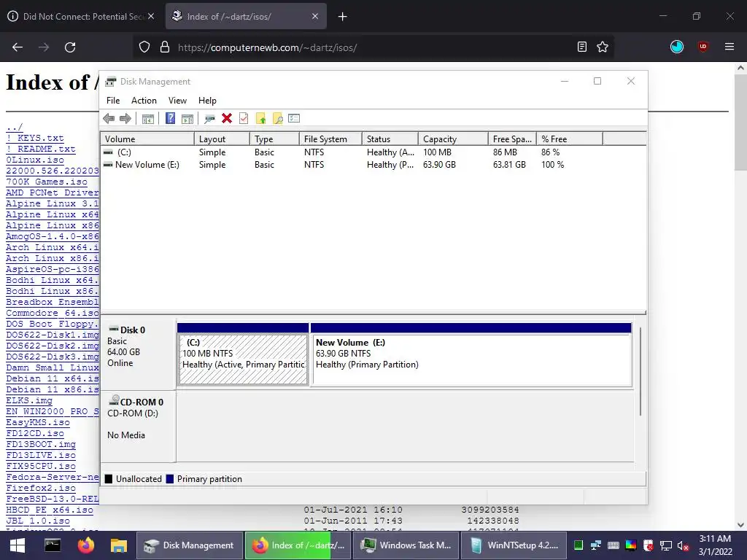The image size is (747, 560).
Task: Open the Action menu
Action: coord(144,101)
